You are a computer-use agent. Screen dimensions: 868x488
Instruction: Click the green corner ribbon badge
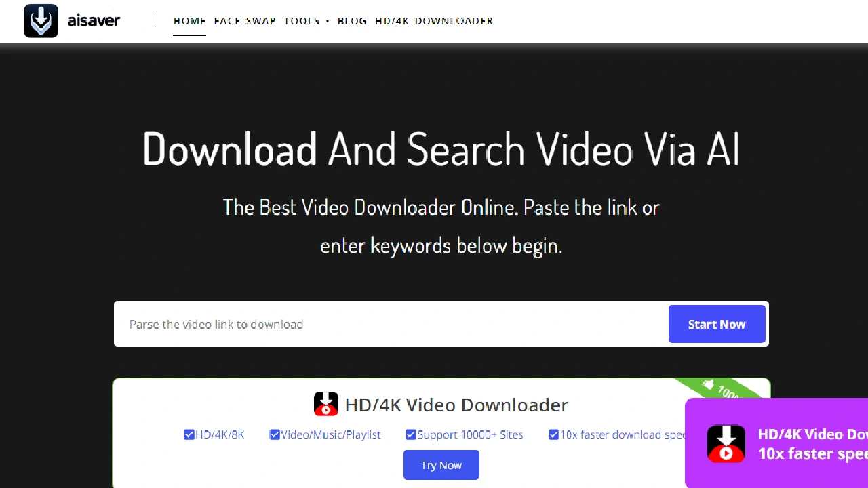[x=722, y=390]
